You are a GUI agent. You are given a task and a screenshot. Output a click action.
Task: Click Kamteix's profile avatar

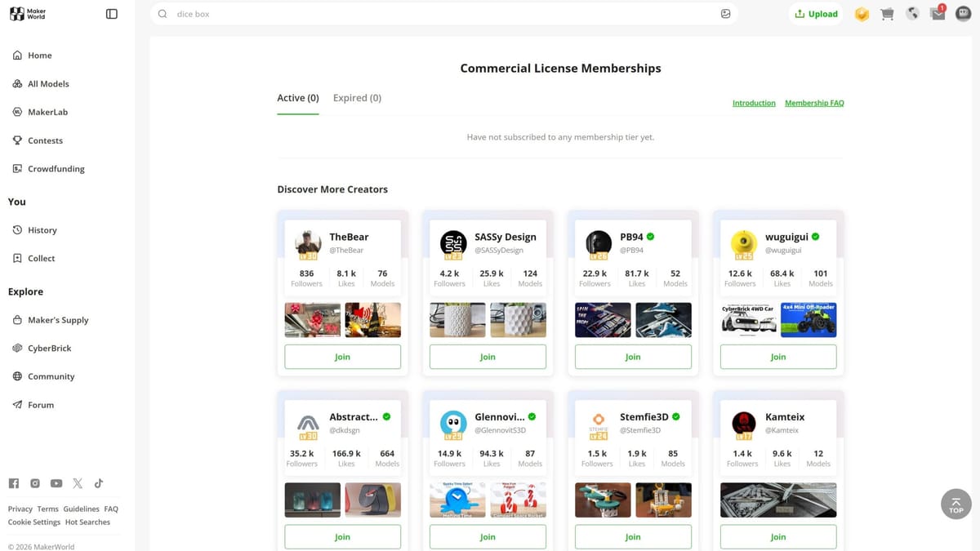(744, 424)
